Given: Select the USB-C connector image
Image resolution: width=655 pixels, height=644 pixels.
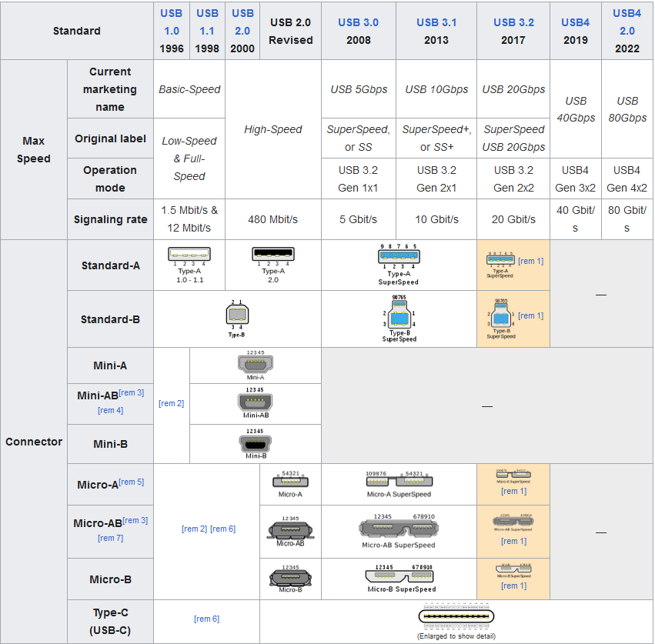Looking at the screenshot, I should pos(456,616).
